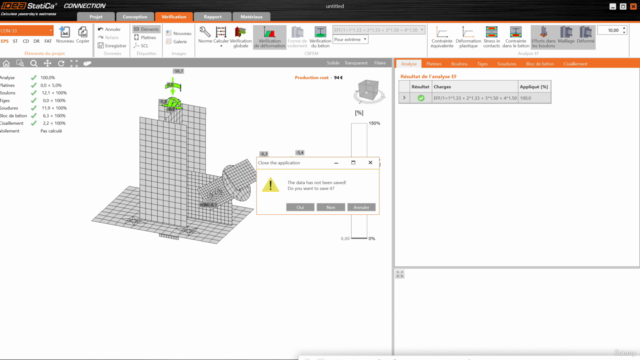Switch to the Conception ribbon tab
The width and height of the screenshot is (640, 360).
[x=135, y=17]
